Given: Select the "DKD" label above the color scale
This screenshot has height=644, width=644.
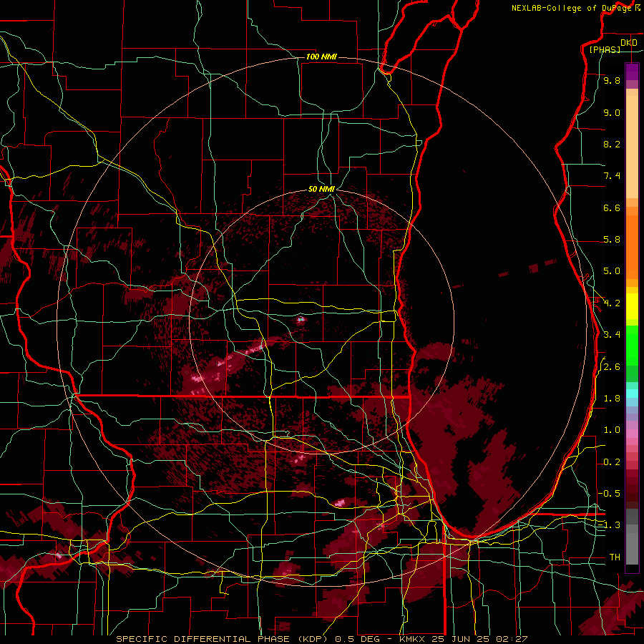Looking at the screenshot, I should [629, 43].
